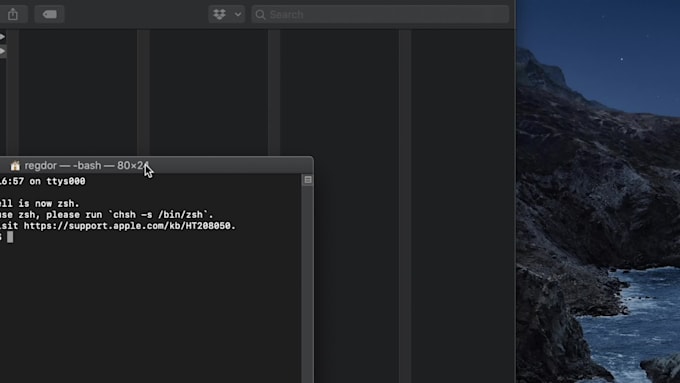
Task: Click the Terminal title 'regdor — -bash — 80×24'
Action: click(87, 166)
